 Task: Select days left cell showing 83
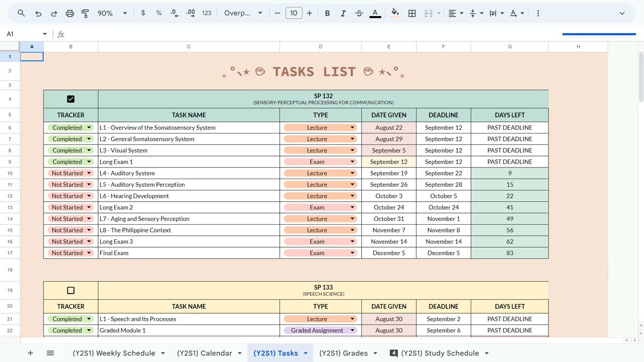(x=510, y=253)
